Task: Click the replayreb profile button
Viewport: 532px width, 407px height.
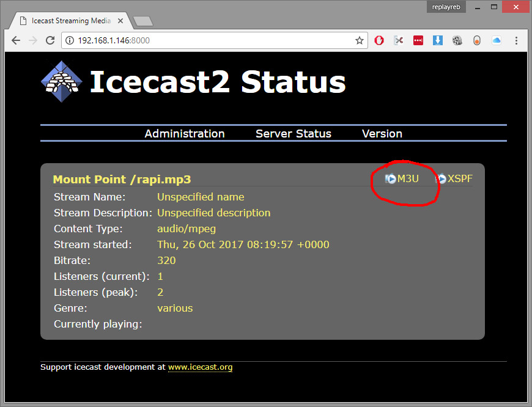Action: click(446, 7)
